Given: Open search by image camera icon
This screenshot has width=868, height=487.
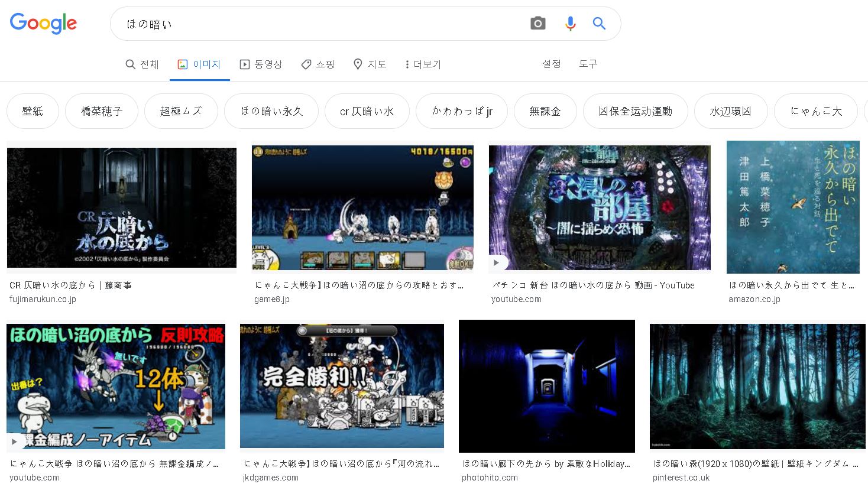Looking at the screenshot, I should [537, 24].
